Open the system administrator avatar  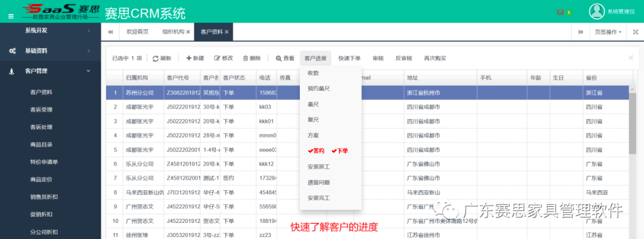(597, 11)
